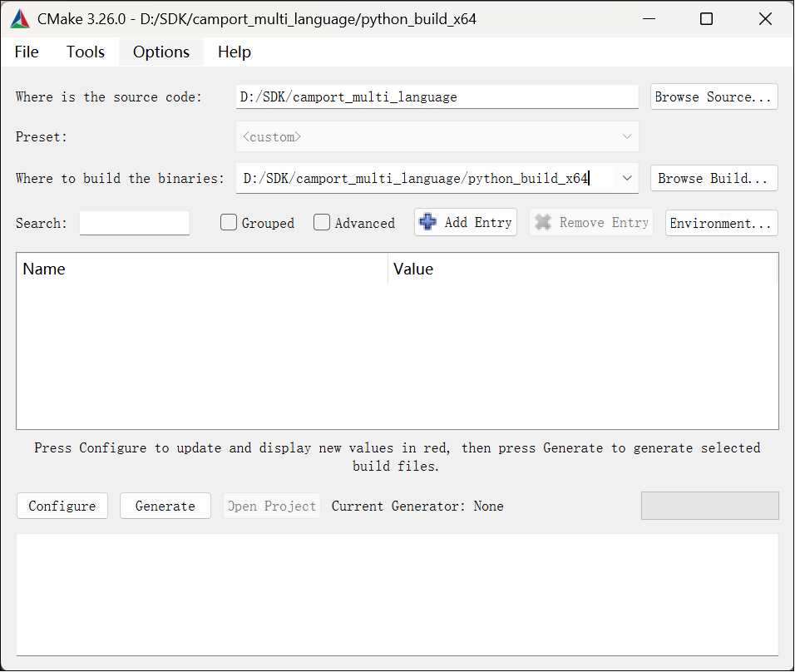Click the Name column header

tap(202, 269)
